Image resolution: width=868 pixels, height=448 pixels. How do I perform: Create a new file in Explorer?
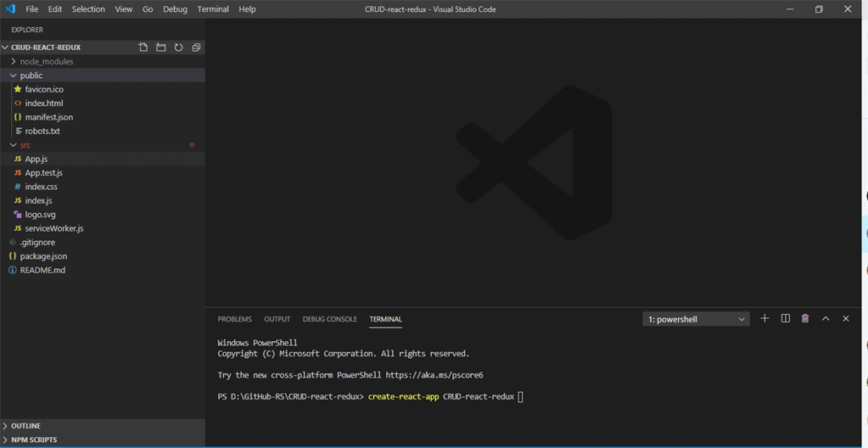[x=143, y=48]
